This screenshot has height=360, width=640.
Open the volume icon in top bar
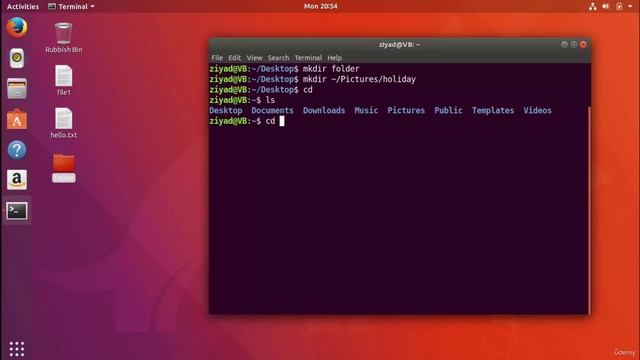(606, 6)
